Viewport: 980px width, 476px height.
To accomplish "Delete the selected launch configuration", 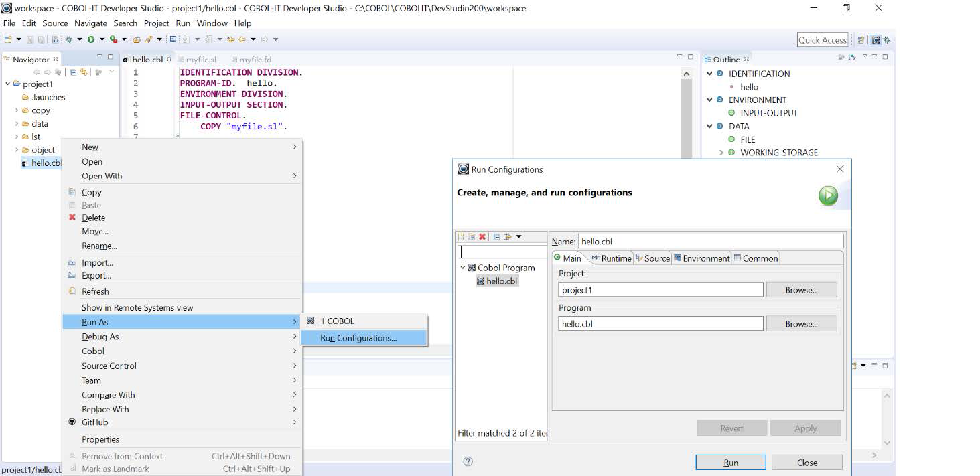I will pos(482,236).
